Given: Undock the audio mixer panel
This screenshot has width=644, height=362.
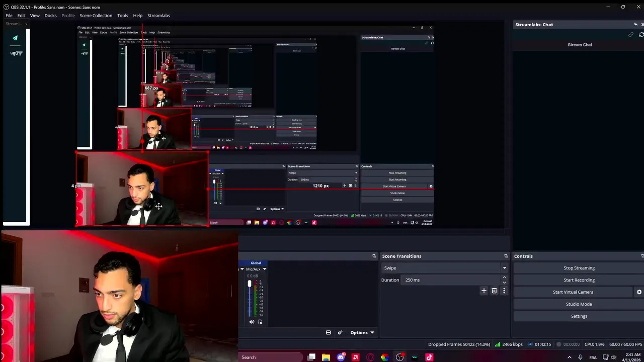Looking at the screenshot, I should coord(374,256).
